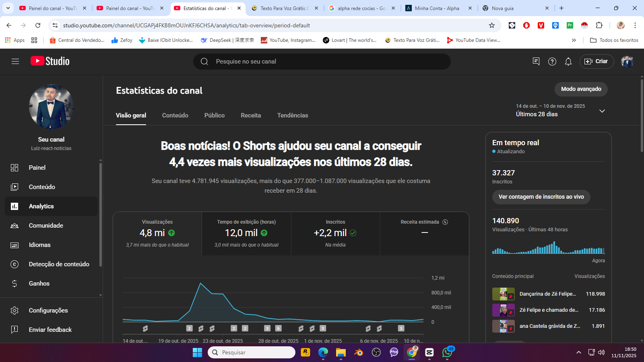Image resolution: width=644 pixels, height=362 pixels.
Task: Open Blender from the taskbar
Action: tap(359, 352)
